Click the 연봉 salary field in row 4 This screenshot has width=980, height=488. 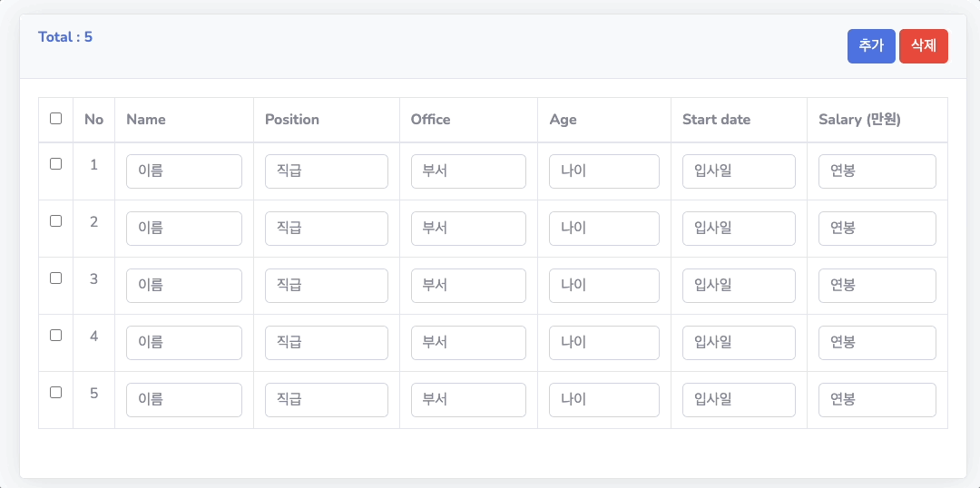(x=877, y=342)
